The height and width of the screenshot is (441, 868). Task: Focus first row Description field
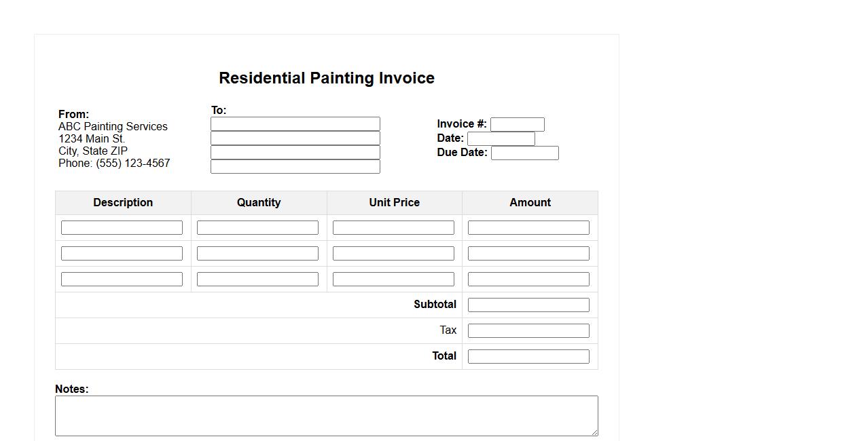pyautogui.click(x=122, y=227)
